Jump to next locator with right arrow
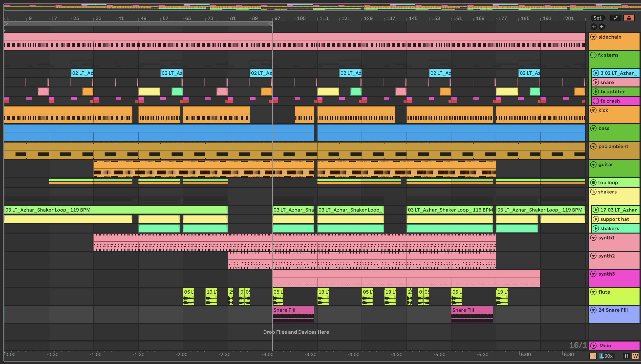Image resolution: width=641 pixels, height=364 pixels. [602, 26]
